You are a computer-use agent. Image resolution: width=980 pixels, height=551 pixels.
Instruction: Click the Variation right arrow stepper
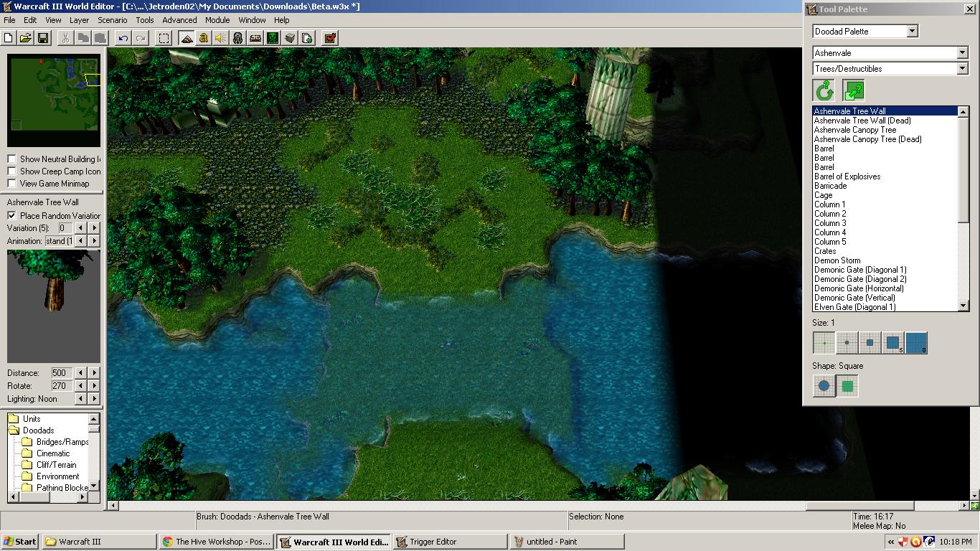[x=94, y=228]
